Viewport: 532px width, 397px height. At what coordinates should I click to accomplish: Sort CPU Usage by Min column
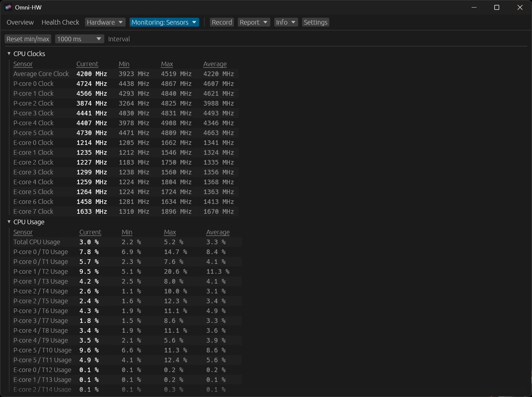(x=127, y=232)
